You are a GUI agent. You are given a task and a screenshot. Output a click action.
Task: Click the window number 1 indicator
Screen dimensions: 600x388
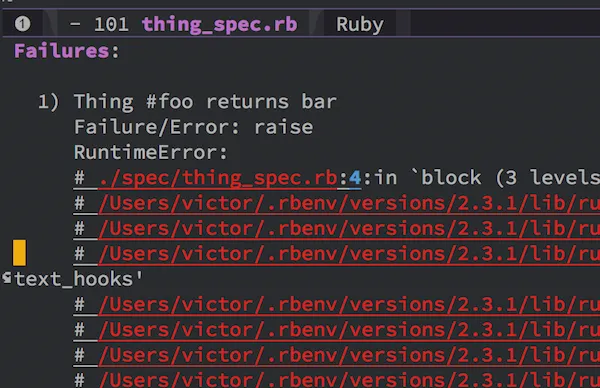point(22,24)
